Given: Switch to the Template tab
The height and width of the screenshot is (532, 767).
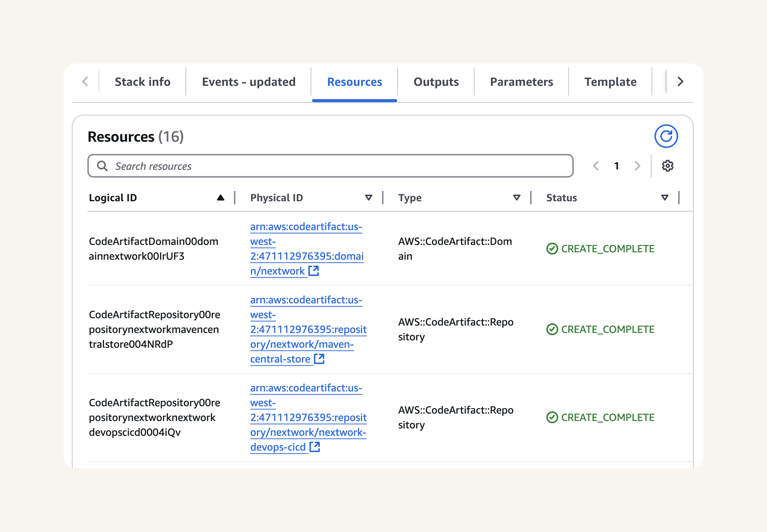Looking at the screenshot, I should coord(610,82).
